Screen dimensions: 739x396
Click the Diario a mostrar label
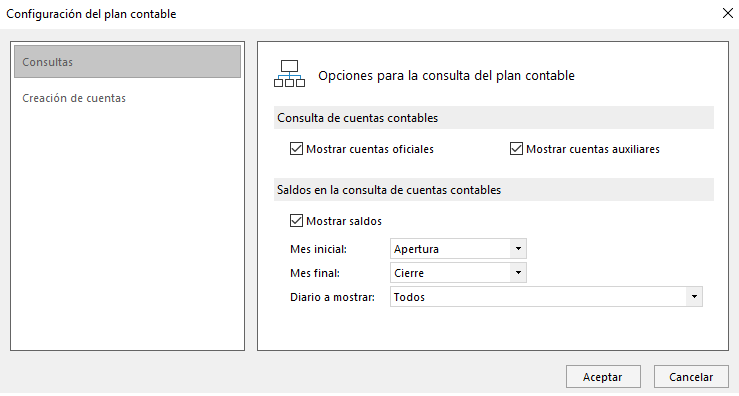pyautogui.click(x=332, y=297)
